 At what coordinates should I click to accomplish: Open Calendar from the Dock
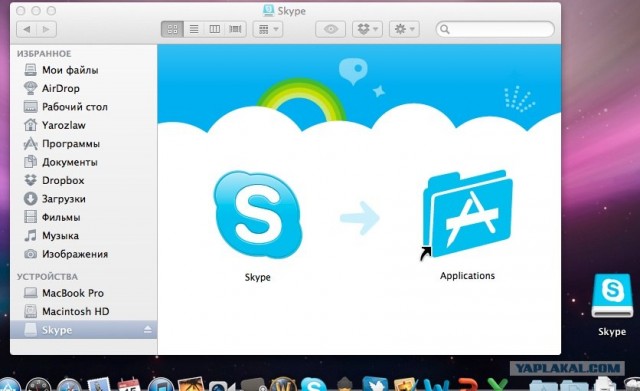129,385
